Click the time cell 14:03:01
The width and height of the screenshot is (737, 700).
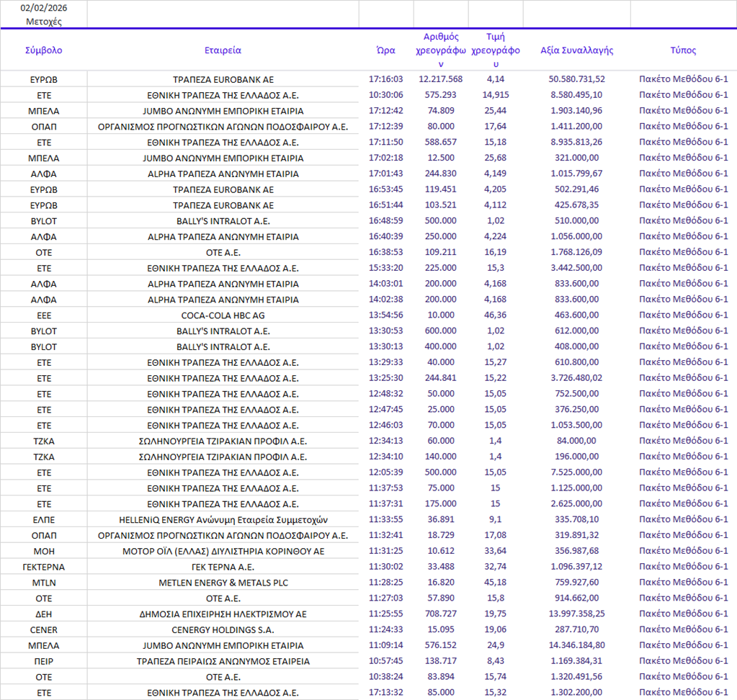(386, 284)
